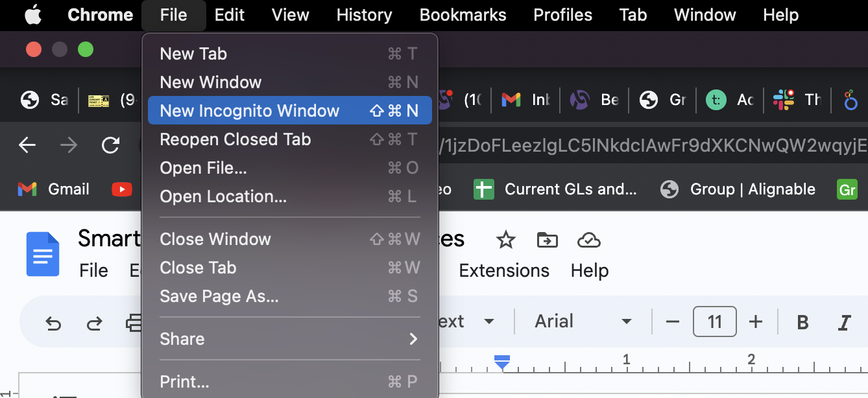This screenshot has height=398, width=868.
Task: Toggle bold formatting
Action: 802,322
